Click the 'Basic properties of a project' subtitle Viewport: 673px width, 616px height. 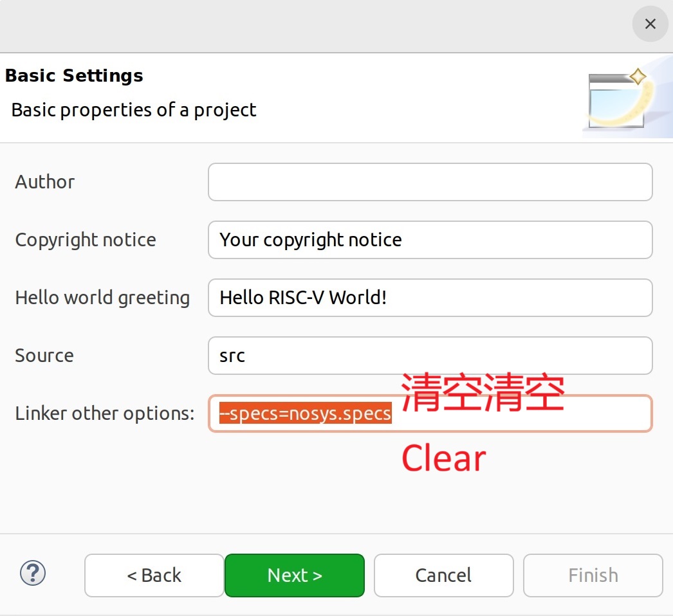pyautogui.click(x=133, y=110)
